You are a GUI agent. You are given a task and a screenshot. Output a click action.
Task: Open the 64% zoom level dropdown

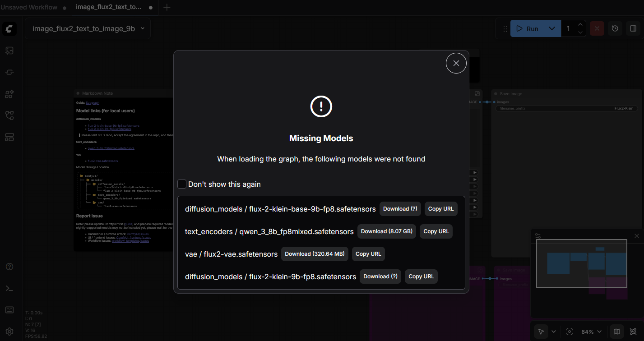pos(591,332)
